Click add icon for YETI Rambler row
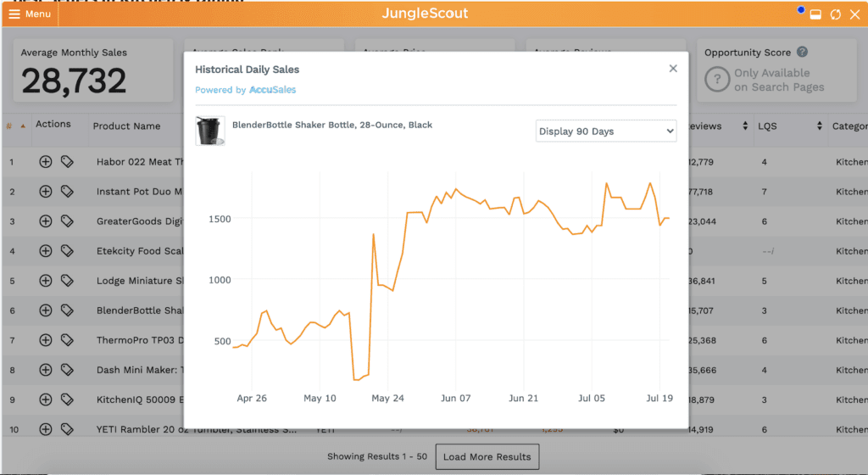 pyautogui.click(x=46, y=429)
